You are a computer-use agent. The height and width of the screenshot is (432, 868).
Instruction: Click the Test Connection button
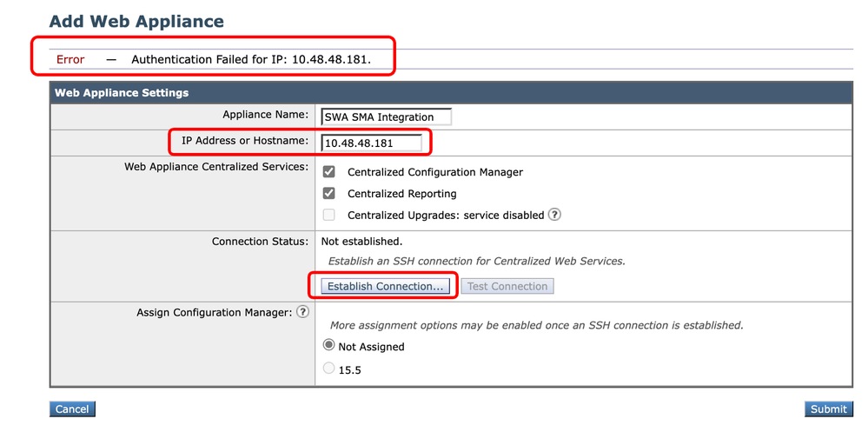pos(507,286)
